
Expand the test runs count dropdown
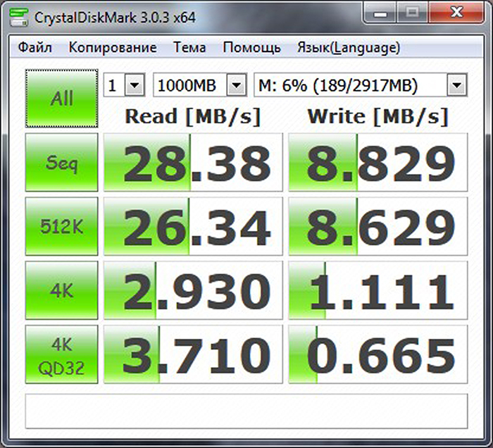click(135, 85)
